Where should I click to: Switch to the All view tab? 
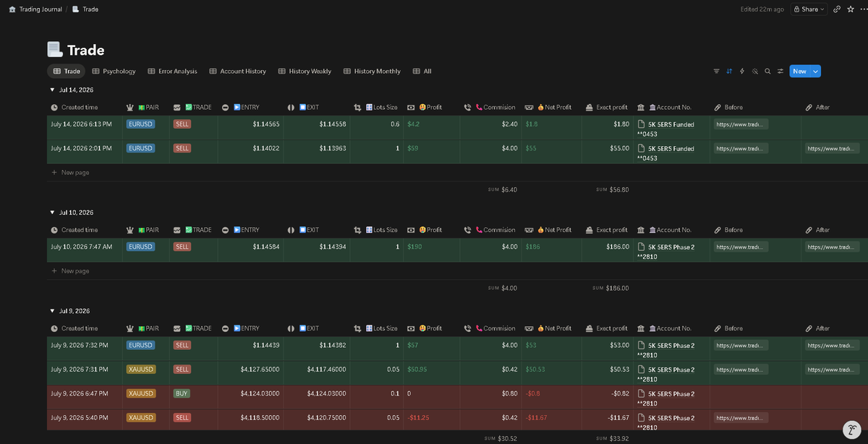(422, 72)
